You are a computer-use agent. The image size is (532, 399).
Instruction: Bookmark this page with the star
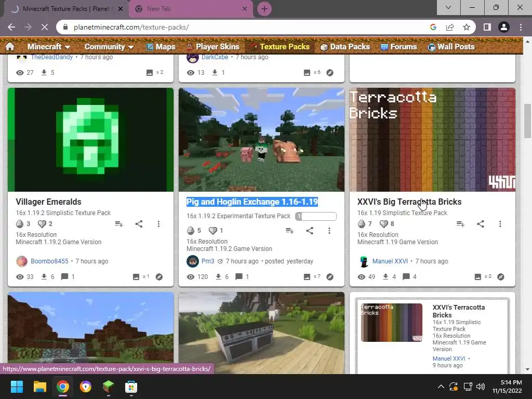(x=467, y=27)
